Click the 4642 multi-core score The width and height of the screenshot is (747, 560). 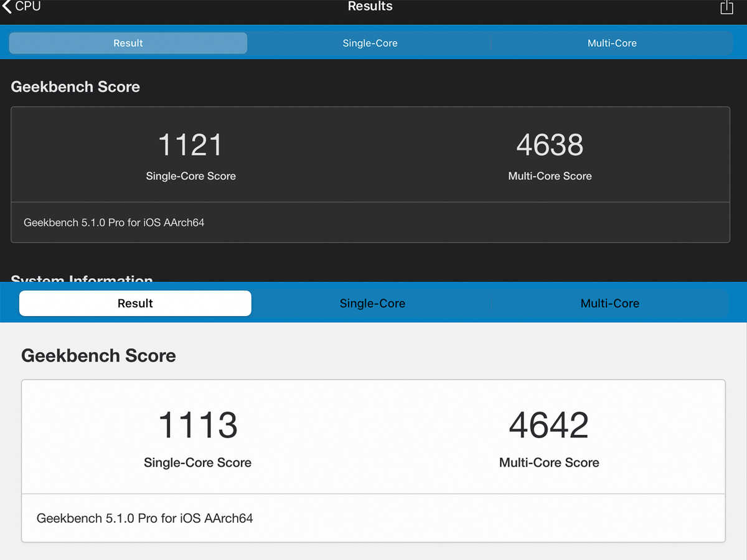point(549,425)
